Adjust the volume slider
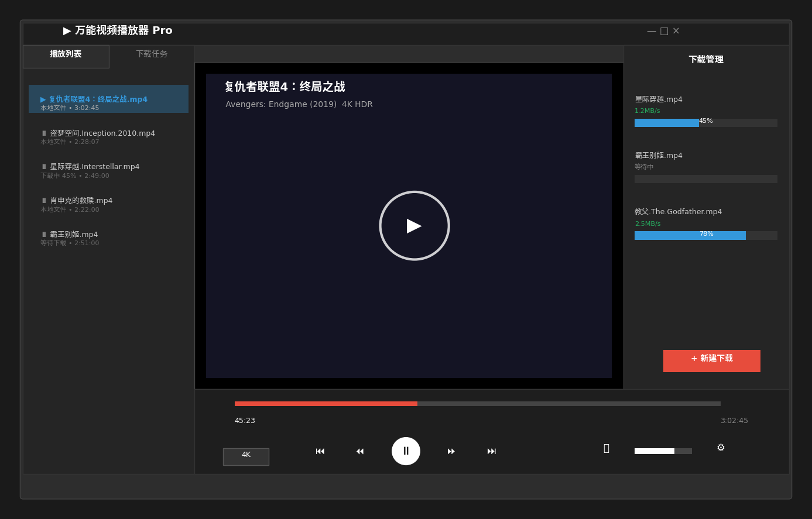This screenshot has height=519, width=812. pos(663,451)
